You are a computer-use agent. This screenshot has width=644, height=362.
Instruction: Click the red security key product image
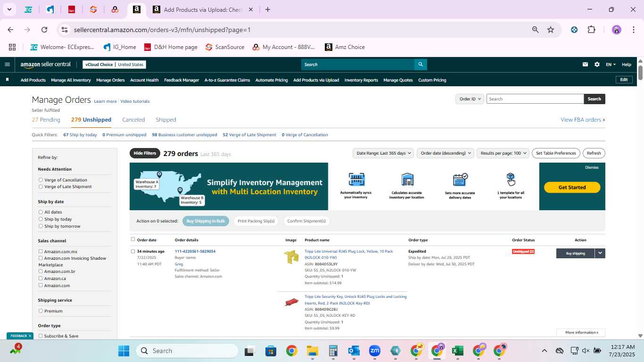point(291,302)
